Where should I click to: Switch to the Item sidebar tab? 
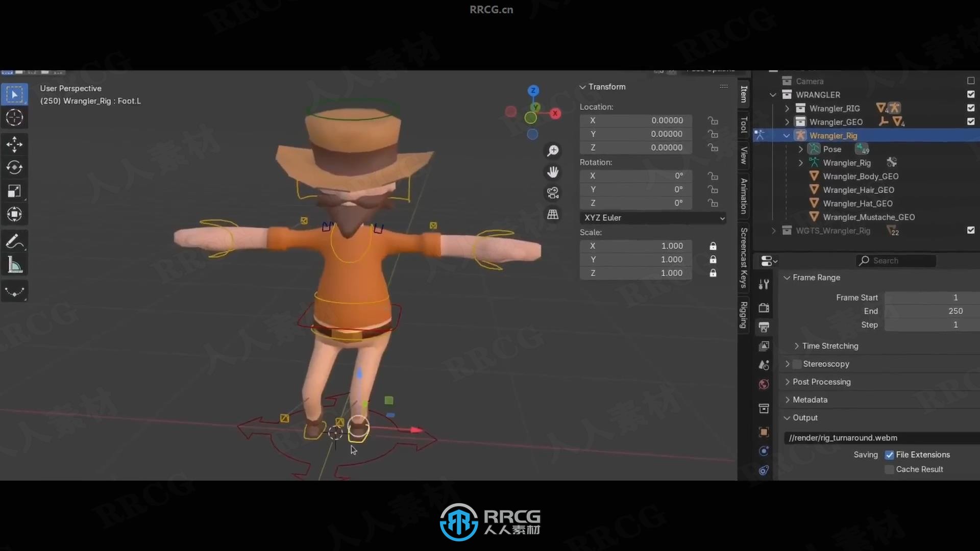click(744, 94)
